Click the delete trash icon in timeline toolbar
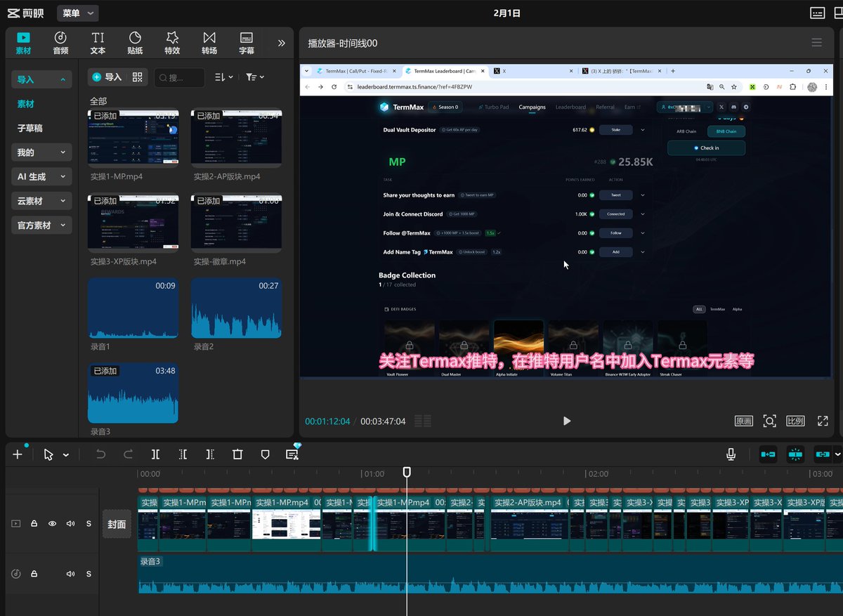 tap(237, 454)
